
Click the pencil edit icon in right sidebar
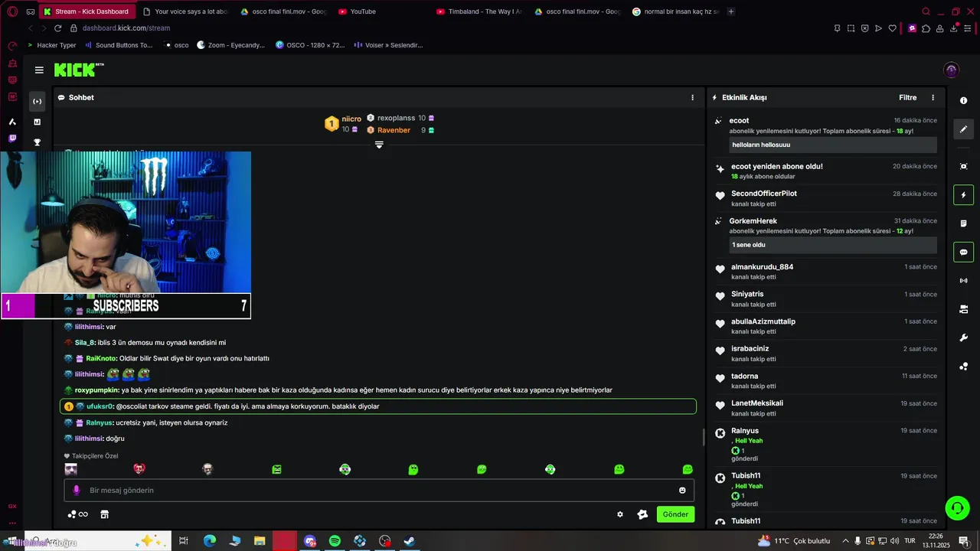(x=963, y=129)
